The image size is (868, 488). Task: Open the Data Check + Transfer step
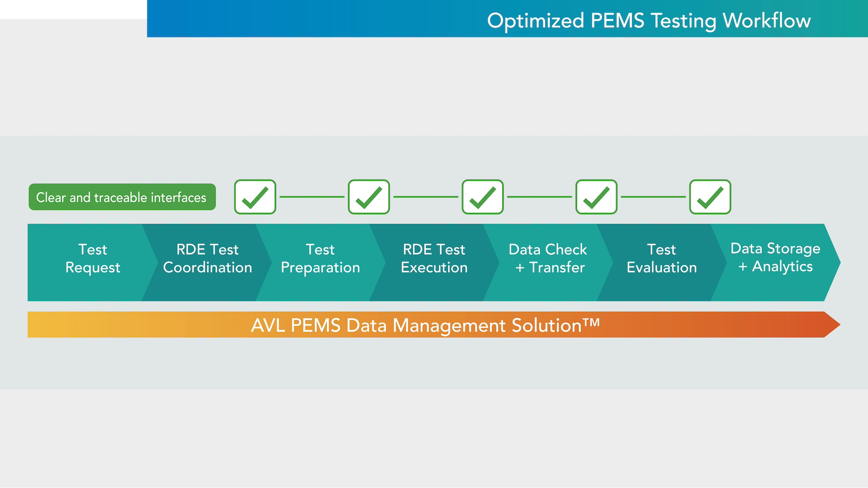pyautogui.click(x=548, y=262)
